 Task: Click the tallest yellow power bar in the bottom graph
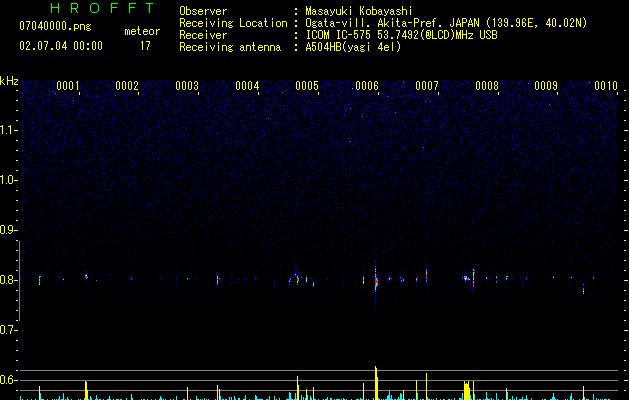click(x=376, y=383)
